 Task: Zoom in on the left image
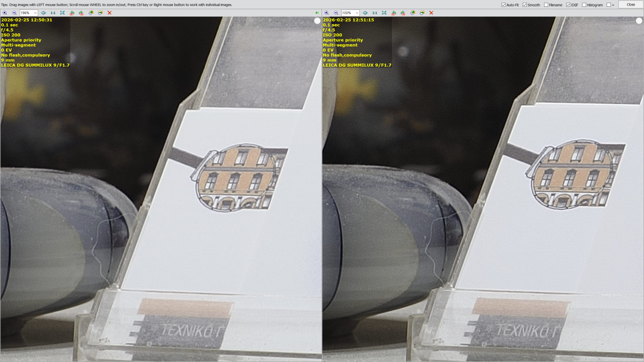tap(5, 13)
